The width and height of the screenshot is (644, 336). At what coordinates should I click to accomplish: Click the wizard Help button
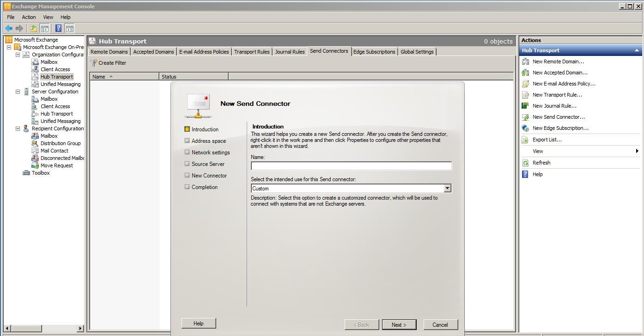click(x=198, y=323)
